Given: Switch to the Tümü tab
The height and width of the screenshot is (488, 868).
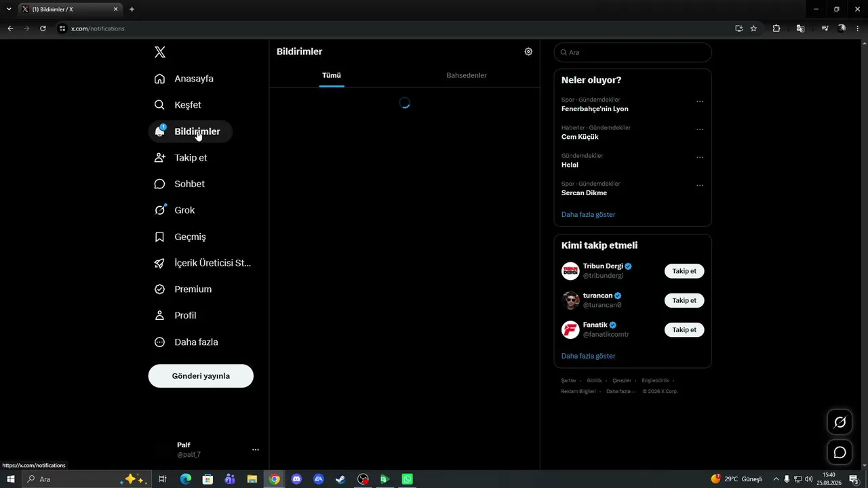Looking at the screenshot, I should click(x=332, y=75).
